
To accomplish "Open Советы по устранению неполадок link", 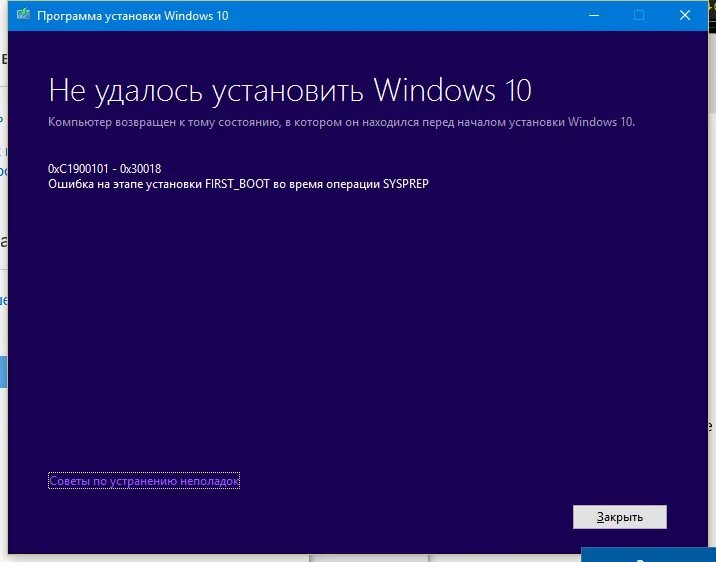I will click(144, 481).
